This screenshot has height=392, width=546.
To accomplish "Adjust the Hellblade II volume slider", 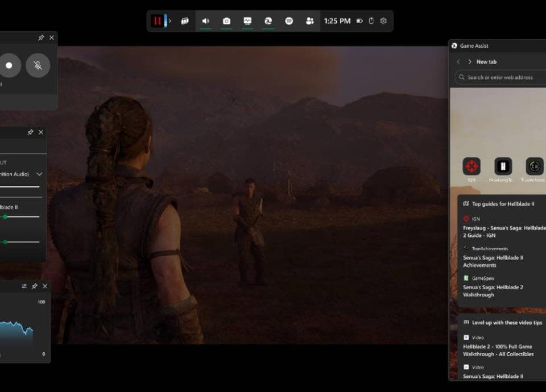I will [x=6, y=216].
